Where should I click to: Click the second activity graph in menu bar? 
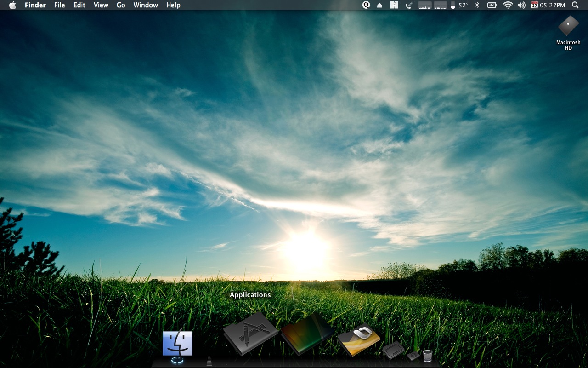[x=441, y=5]
